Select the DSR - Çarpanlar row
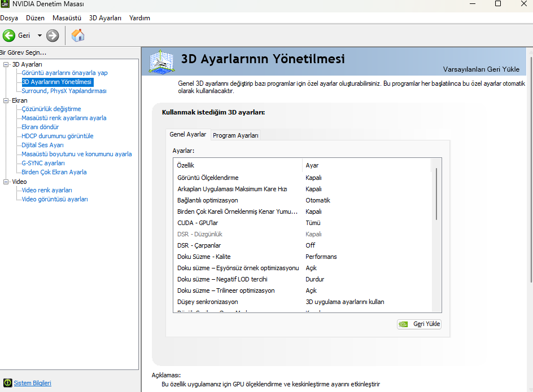This screenshot has height=392, width=533. click(303, 245)
